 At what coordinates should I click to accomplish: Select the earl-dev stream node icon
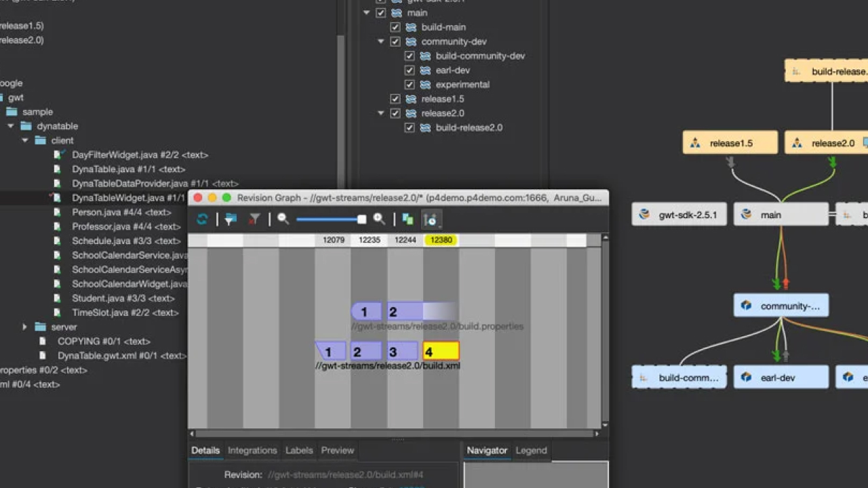coord(747,377)
